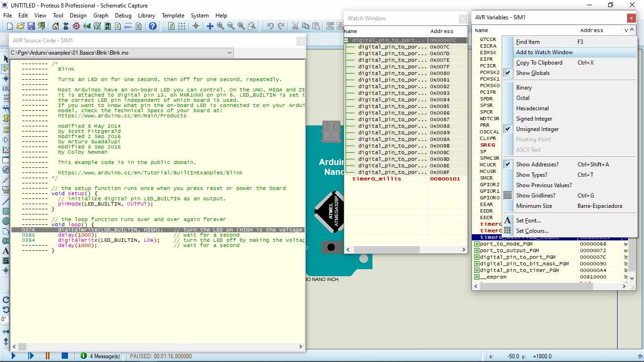Image resolution: width=644 pixels, height=362 pixels.
Task: Open the Bill of Materials dollar icon
Action: [117, 26]
